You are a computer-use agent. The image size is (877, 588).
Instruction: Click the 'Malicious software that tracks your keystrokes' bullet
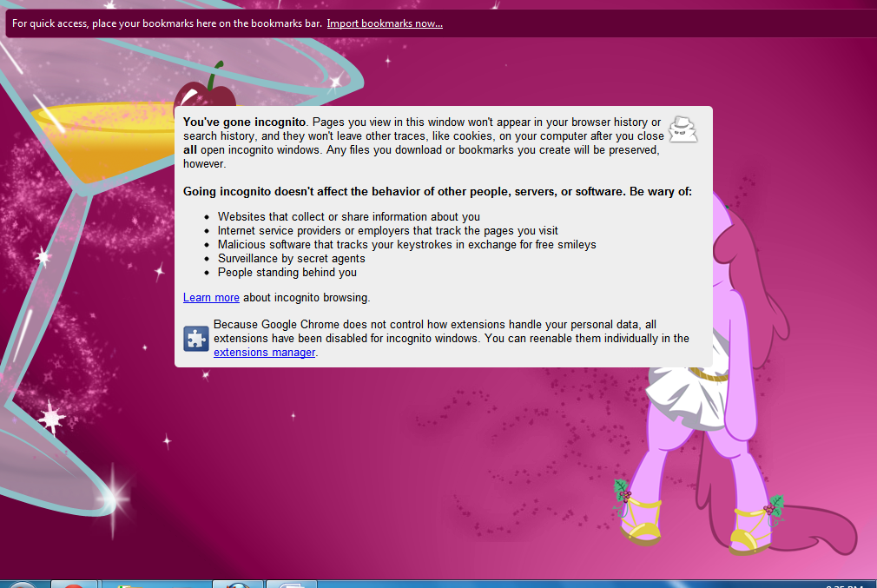[x=406, y=244]
